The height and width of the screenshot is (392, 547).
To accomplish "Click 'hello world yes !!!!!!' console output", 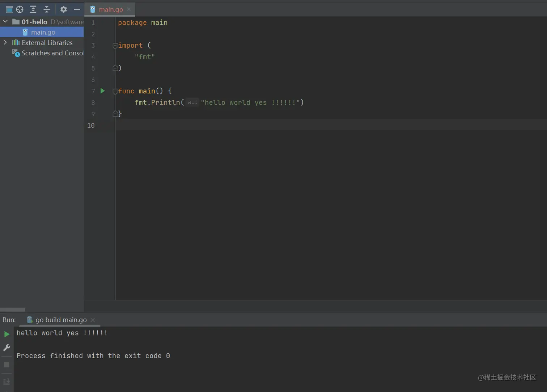I will pos(62,333).
